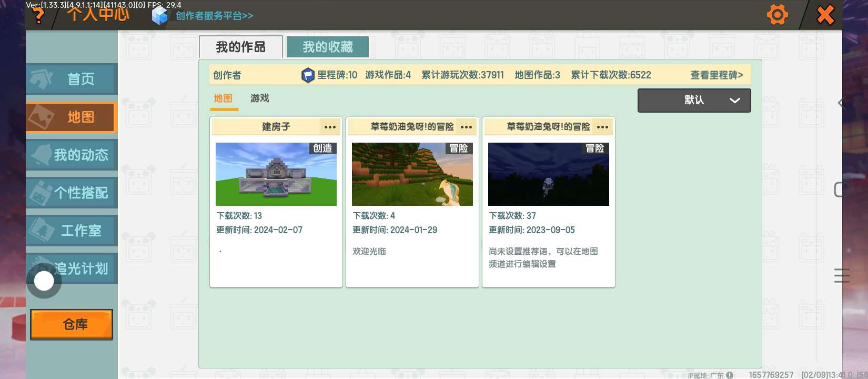Click the 下载次数: 4 text
Viewport: 868px width, 379px height.
point(374,216)
